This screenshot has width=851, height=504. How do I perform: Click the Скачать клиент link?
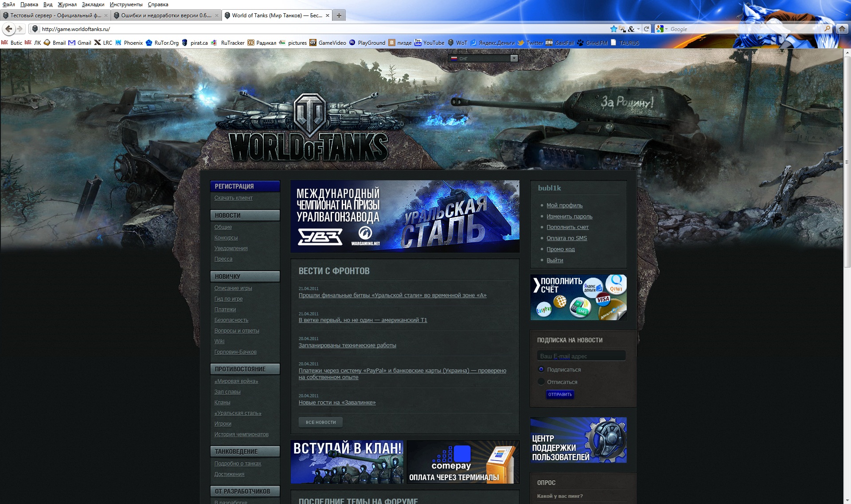pos(234,198)
